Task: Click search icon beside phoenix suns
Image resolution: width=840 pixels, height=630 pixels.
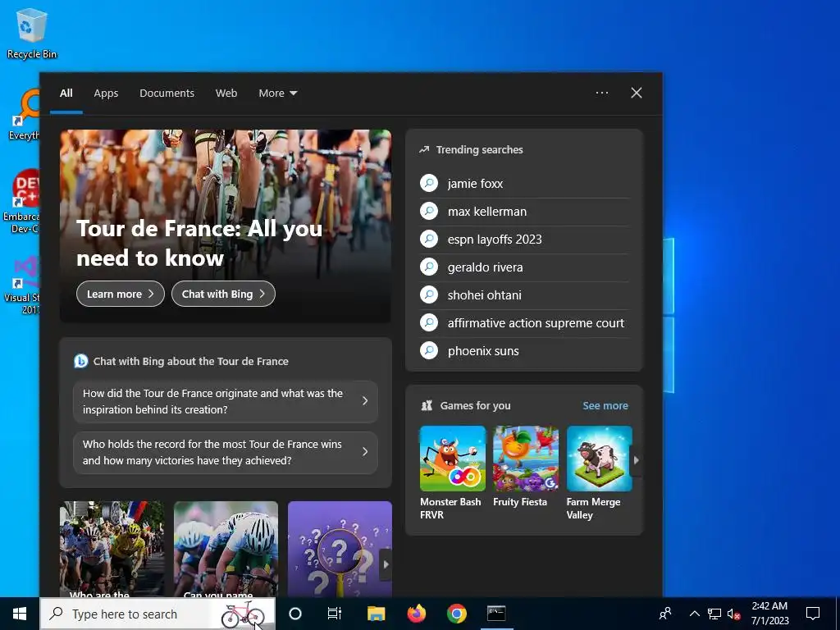Action: pos(429,351)
